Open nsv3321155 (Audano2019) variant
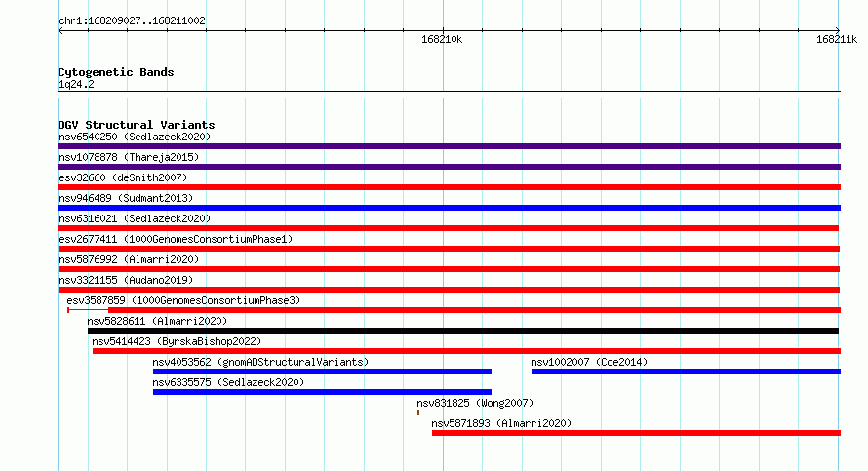The width and height of the screenshot is (868, 471). pyautogui.click(x=126, y=280)
